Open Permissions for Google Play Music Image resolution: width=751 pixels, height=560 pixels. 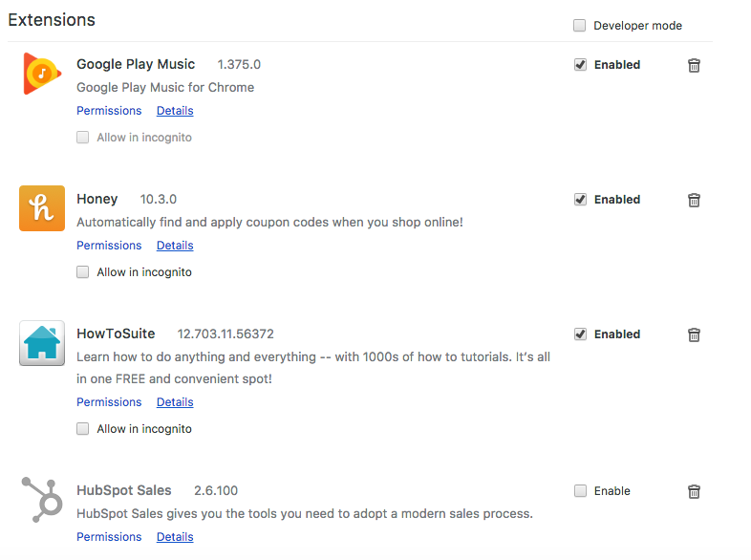(109, 111)
